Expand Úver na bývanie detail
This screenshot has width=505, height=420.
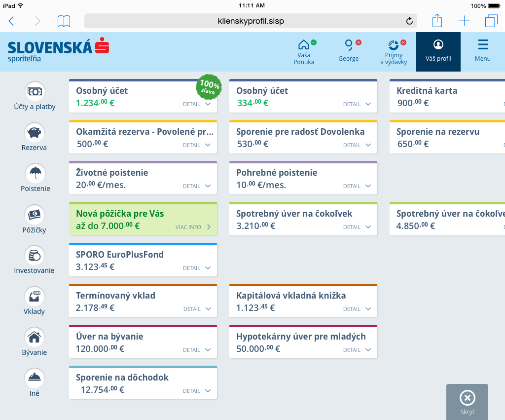coord(197,350)
